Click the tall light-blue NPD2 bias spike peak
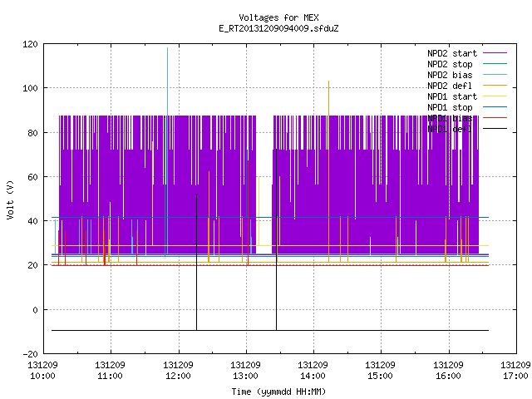Viewport: 532px width, 399px height. click(x=167, y=48)
